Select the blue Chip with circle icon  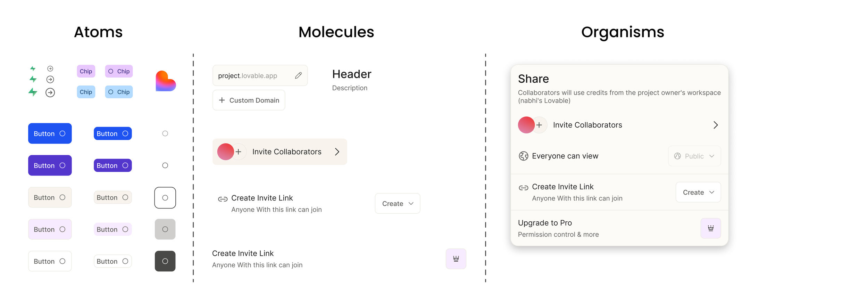[x=119, y=92]
